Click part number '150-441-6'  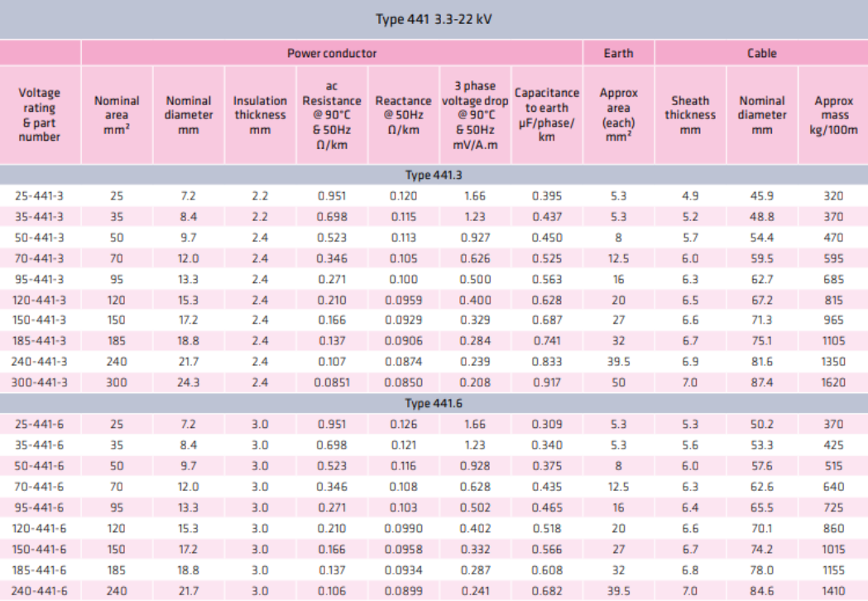point(39,549)
